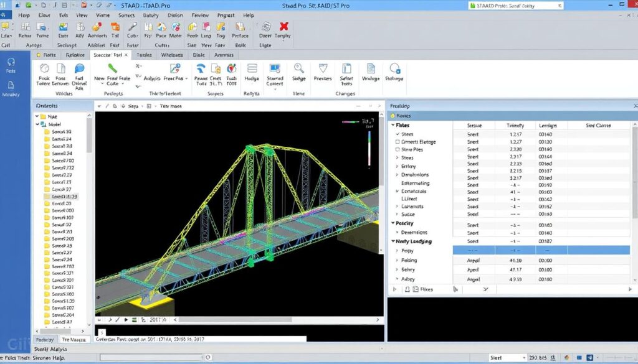
Task: Click the highlighted blue table row
Action: tap(541, 250)
